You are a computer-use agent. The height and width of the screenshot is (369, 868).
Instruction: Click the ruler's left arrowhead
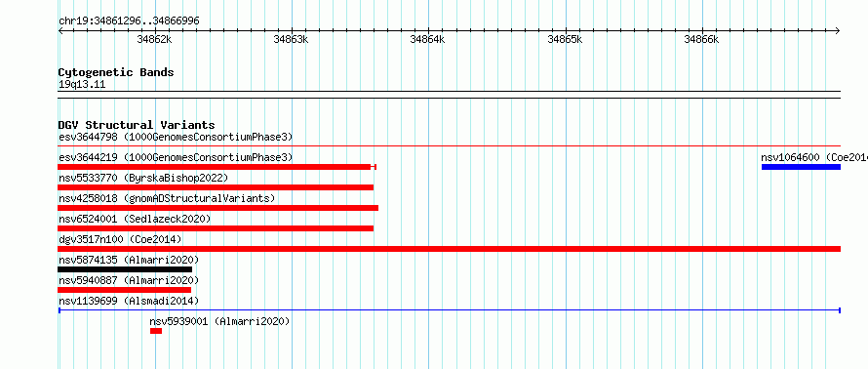pyautogui.click(x=60, y=30)
